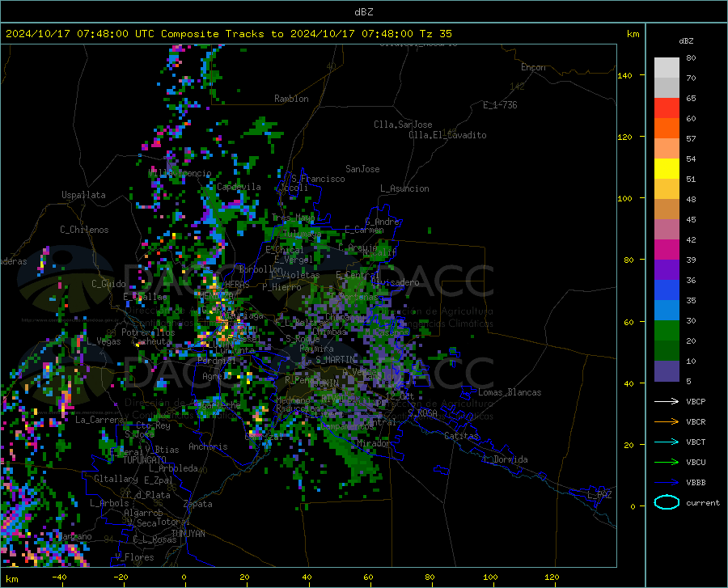Image resolution: width=728 pixels, height=588 pixels.
Task: Click the VBCR legend label
Action: tap(696, 422)
